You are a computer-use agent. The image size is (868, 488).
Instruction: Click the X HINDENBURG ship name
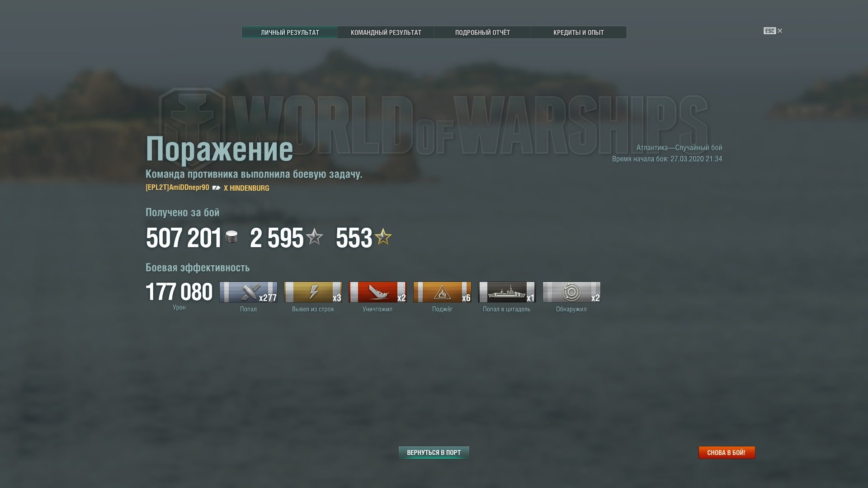click(246, 188)
